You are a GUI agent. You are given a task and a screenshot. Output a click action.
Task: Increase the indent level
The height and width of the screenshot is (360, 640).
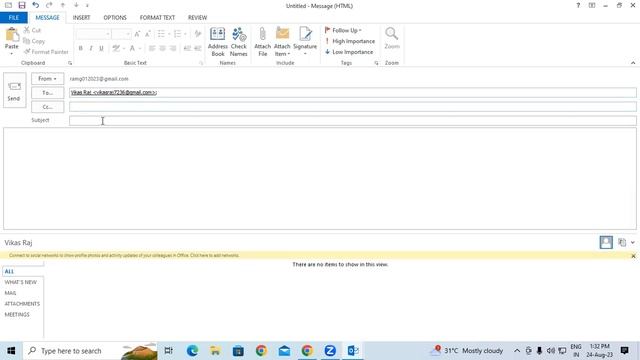pos(198,48)
